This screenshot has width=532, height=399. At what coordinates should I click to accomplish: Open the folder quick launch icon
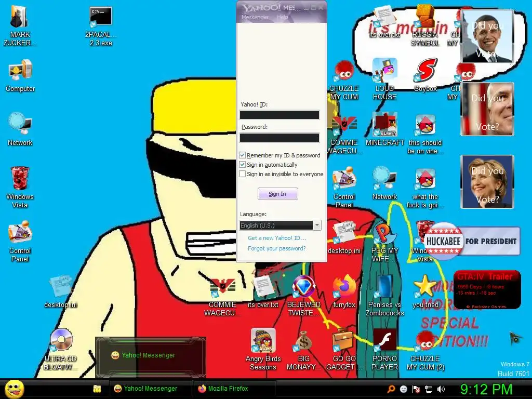pos(97,389)
